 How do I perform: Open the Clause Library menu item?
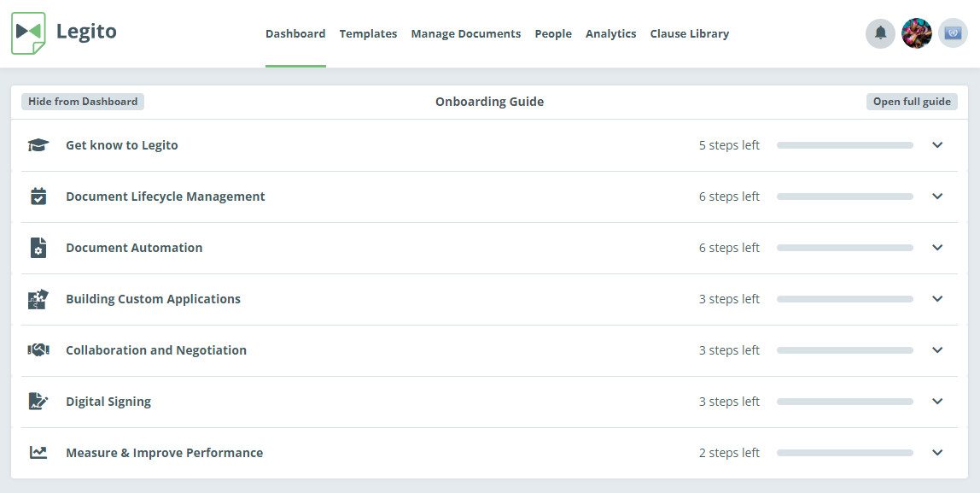point(690,34)
